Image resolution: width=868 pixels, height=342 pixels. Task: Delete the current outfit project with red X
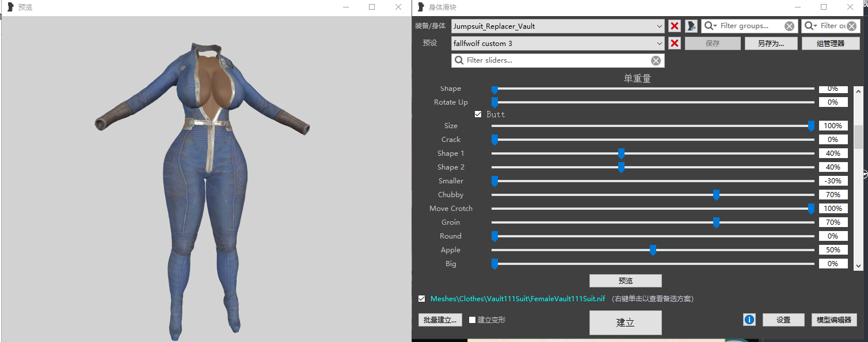click(675, 26)
